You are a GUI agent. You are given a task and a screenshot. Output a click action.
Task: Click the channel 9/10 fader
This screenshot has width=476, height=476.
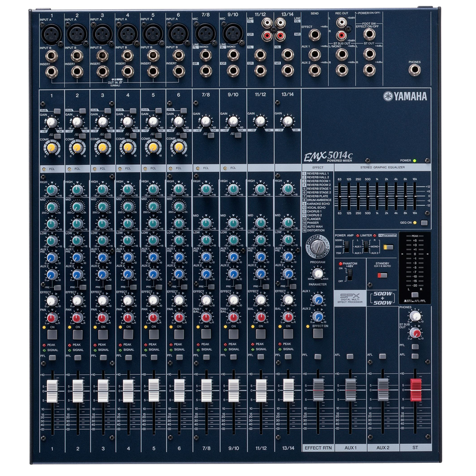233,390
